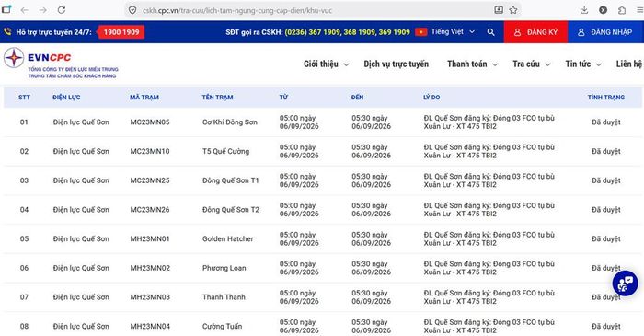Go back with the browser back arrow
The width and height of the screenshot is (644, 336).
click(x=25, y=10)
